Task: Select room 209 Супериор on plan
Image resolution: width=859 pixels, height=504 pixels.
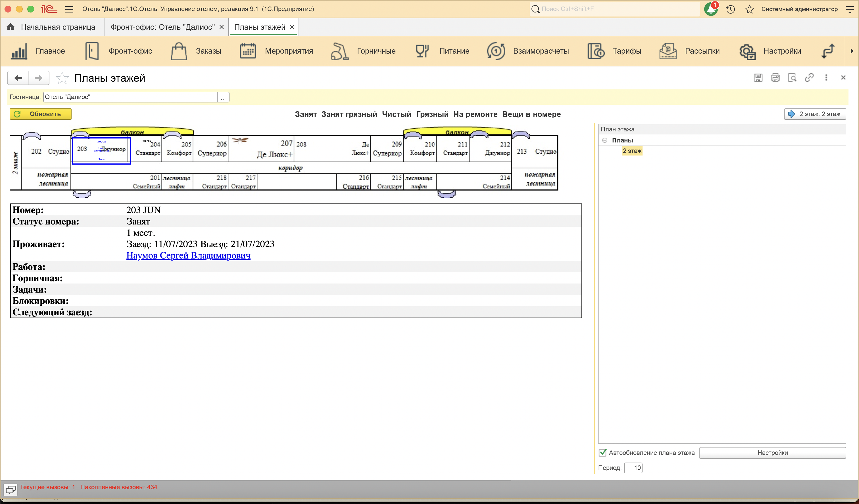Action: click(x=387, y=149)
